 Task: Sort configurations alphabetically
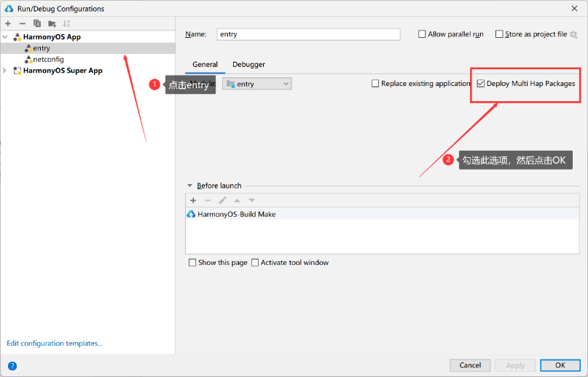pos(66,23)
